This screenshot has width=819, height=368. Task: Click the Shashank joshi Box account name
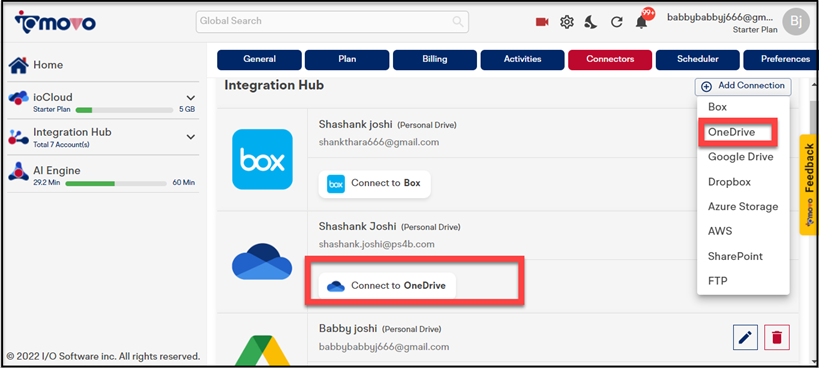355,125
